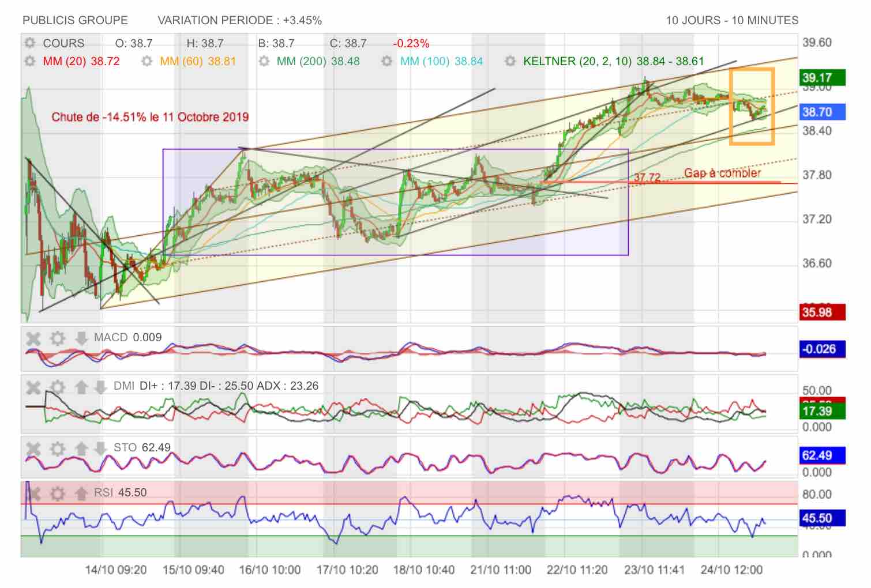This screenshot has height=588, width=871.
Task: Click the 14/10 09:20 date label
Action: click(116, 570)
